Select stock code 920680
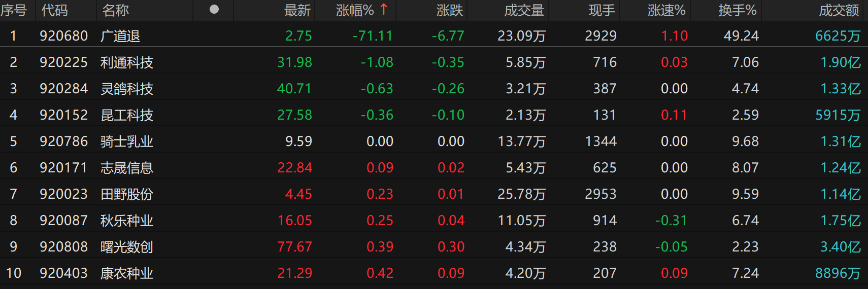Screen dimensions: 868x289 click(x=64, y=36)
